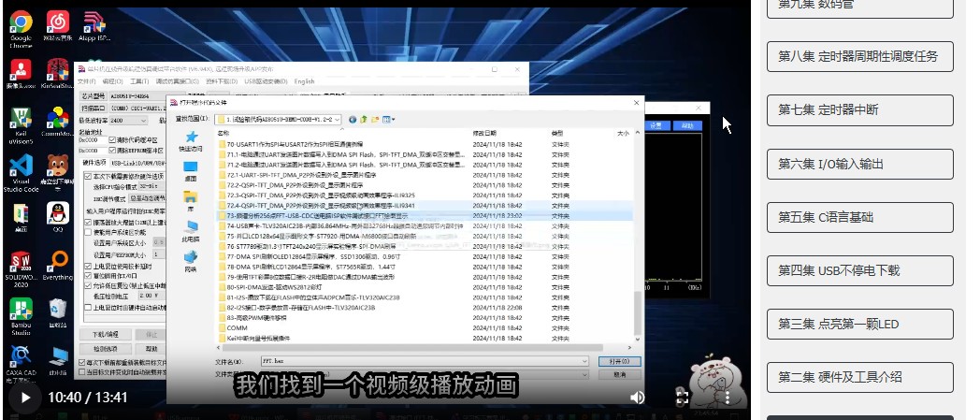Image resolution: width=980 pixels, height=420 pixels.
Task: Toggle 每次下载前都重新装载目标文件 checkbox
Action: [82, 363]
